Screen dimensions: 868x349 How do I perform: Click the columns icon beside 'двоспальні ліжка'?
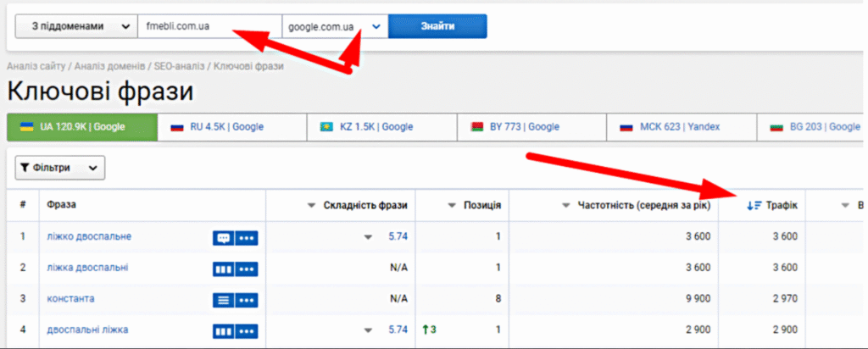[223, 330]
